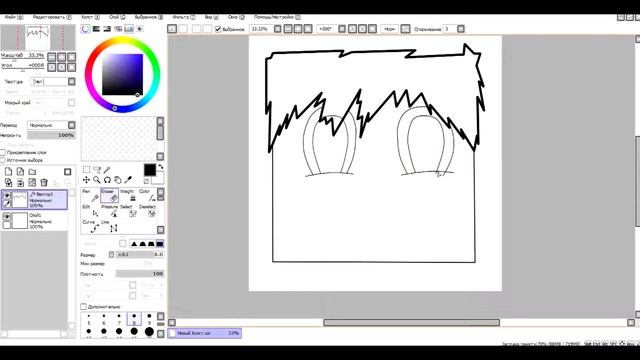Select the Curve tool

point(90,227)
